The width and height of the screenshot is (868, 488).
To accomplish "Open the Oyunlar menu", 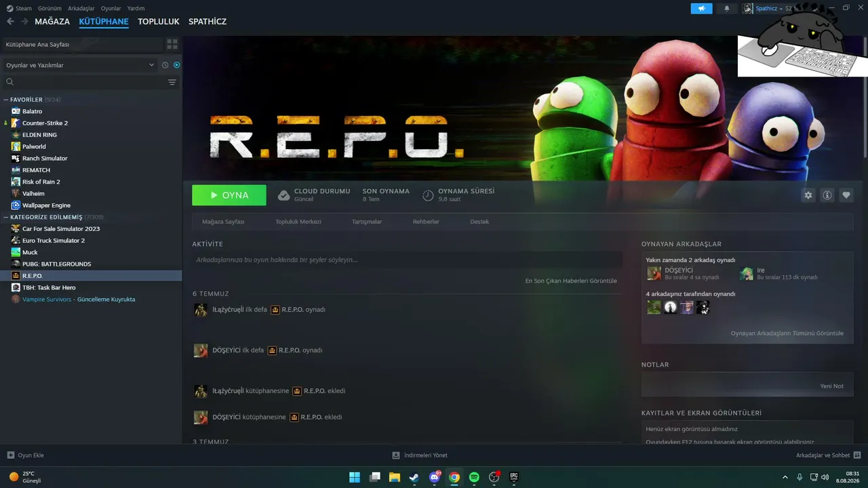I will 111,8.
